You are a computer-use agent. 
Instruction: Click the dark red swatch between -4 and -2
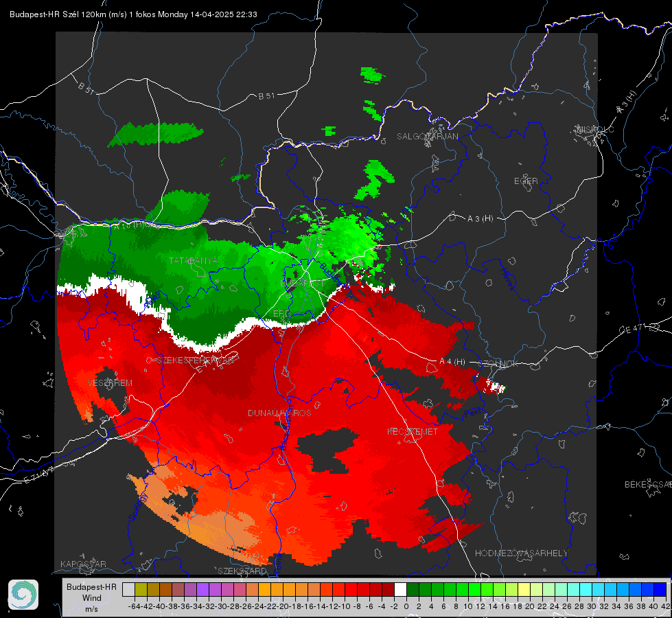(x=388, y=589)
